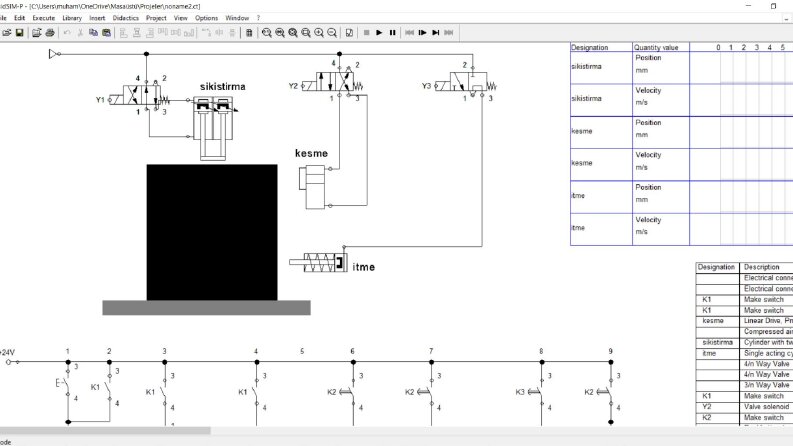Select the Y3 3/n way valve symbol
The width and height of the screenshot is (793, 446).
point(466,82)
